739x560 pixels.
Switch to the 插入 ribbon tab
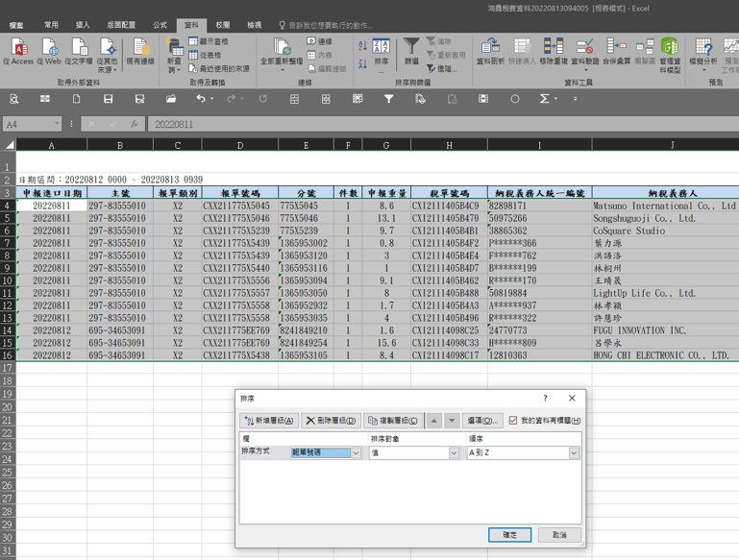[x=83, y=25]
